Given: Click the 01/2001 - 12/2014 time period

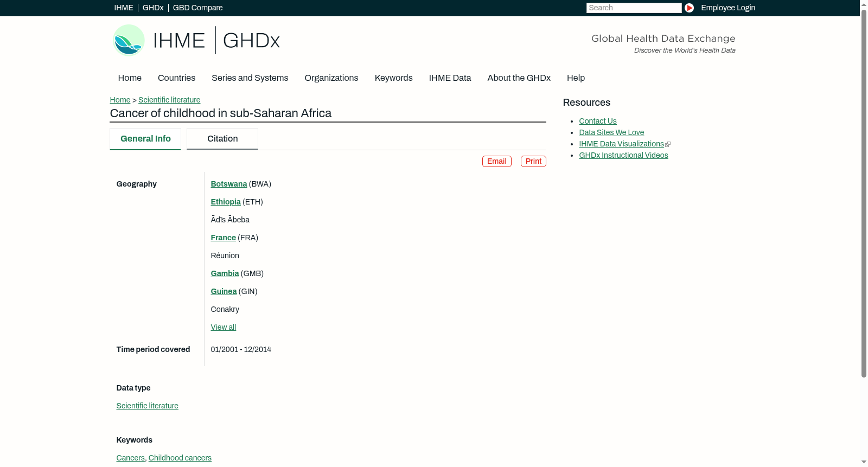Looking at the screenshot, I should (x=241, y=349).
